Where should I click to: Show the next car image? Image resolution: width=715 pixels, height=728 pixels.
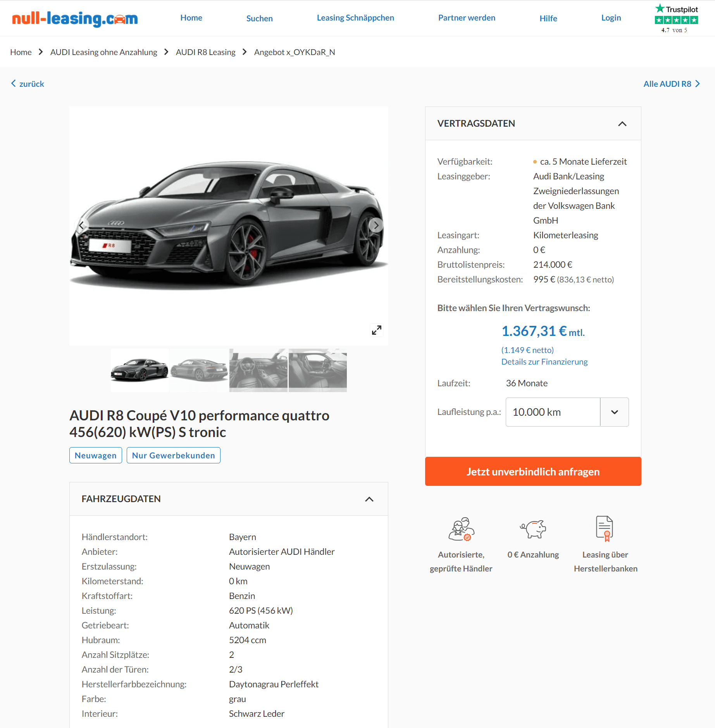(x=376, y=225)
